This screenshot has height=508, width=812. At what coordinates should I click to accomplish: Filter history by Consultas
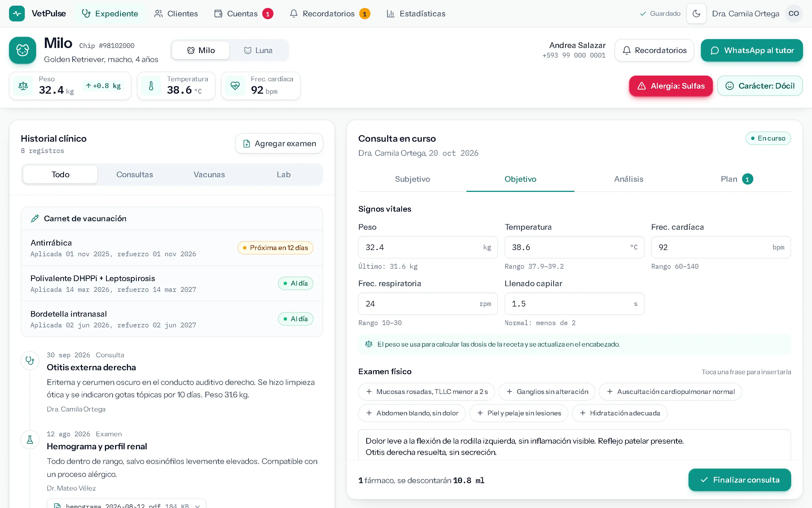pyautogui.click(x=134, y=174)
